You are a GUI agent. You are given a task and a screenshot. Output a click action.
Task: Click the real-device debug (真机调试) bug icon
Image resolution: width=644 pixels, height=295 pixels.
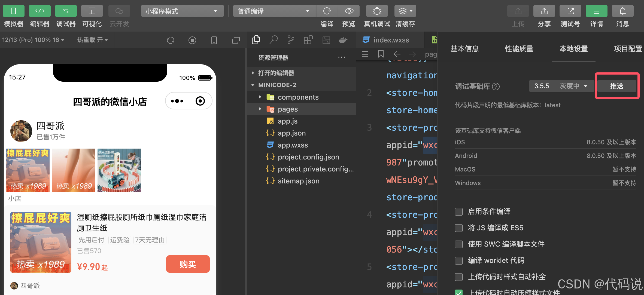click(377, 11)
